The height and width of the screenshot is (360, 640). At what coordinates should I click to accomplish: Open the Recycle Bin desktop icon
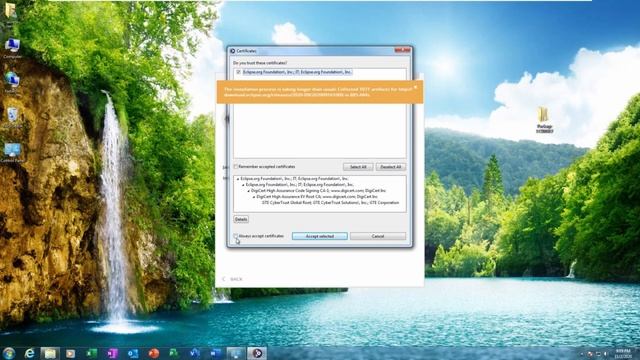pyautogui.click(x=12, y=118)
